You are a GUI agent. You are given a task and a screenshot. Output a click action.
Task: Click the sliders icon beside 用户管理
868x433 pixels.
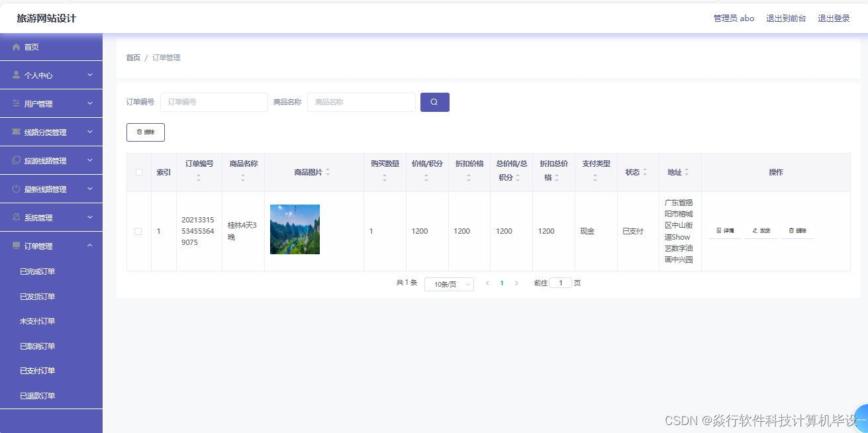pyautogui.click(x=17, y=103)
